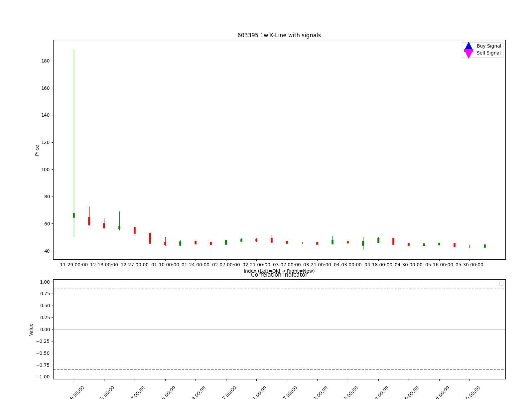The image size is (532, 399).
Task: Select the red candlestick at 01-10
Action: (x=165, y=242)
